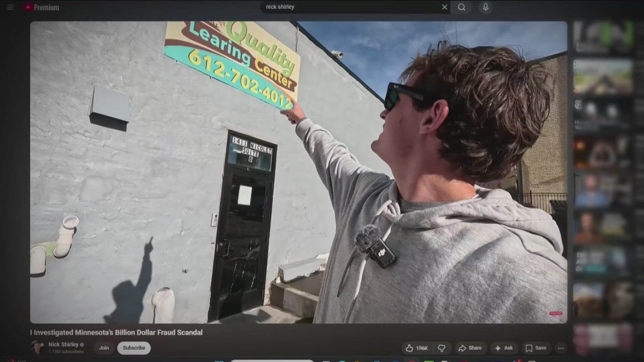The width and height of the screenshot is (644, 362).
Task: Click the Nick Shirley channel avatar
Action: 38,348
